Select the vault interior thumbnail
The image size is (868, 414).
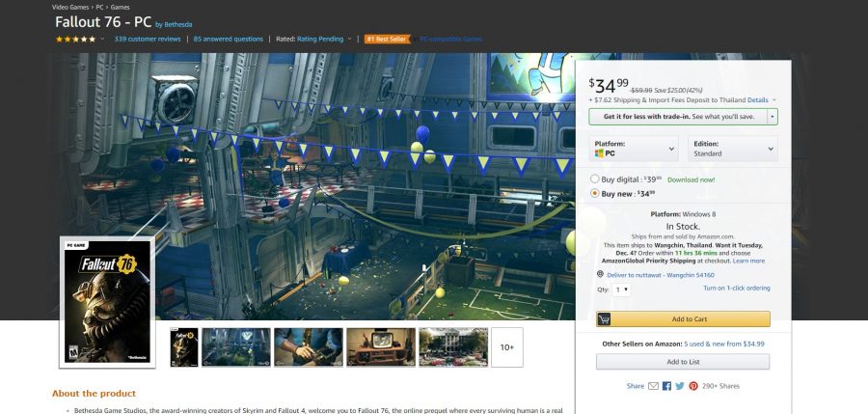pos(236,347)
